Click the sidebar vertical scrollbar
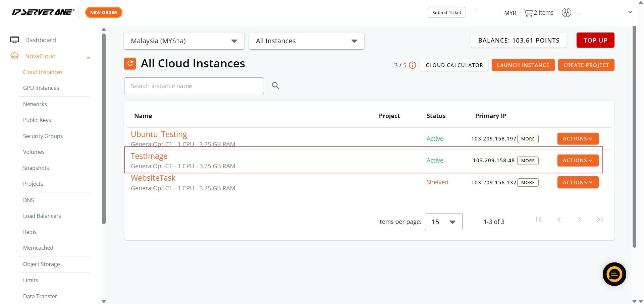644x304 pixels. tap(104, 127)
